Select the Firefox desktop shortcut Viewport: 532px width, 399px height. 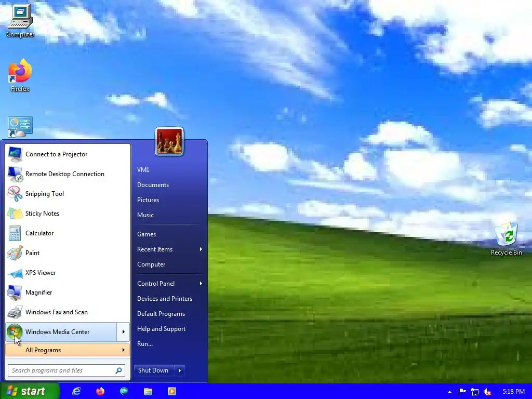(20, 75)
